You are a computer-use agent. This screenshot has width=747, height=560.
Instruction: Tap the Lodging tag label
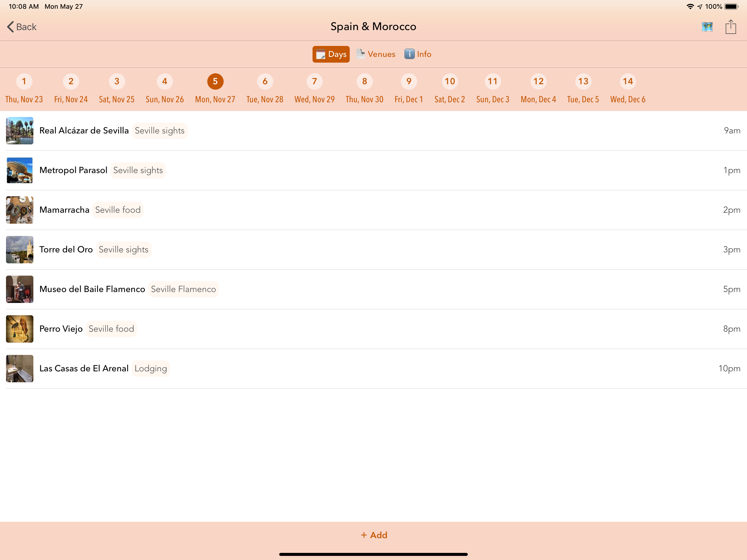(x=151, y=369)
